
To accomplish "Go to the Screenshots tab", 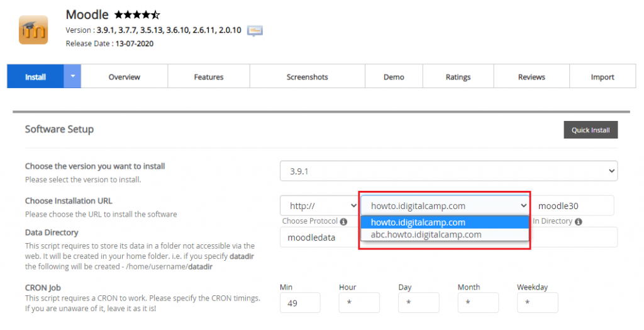I will pyautogui.click(x=307, y=77).
